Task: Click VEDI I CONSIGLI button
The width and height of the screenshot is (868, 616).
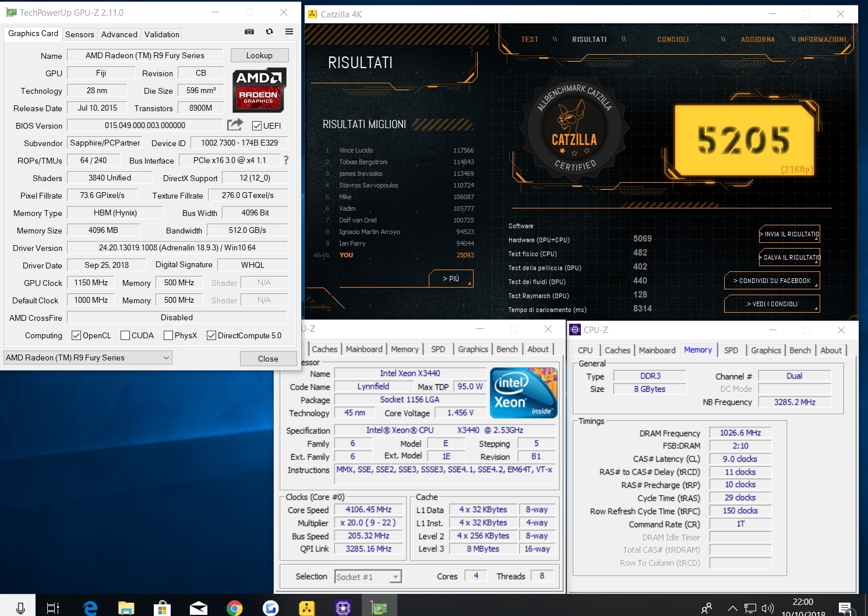Action: [772, 304]
